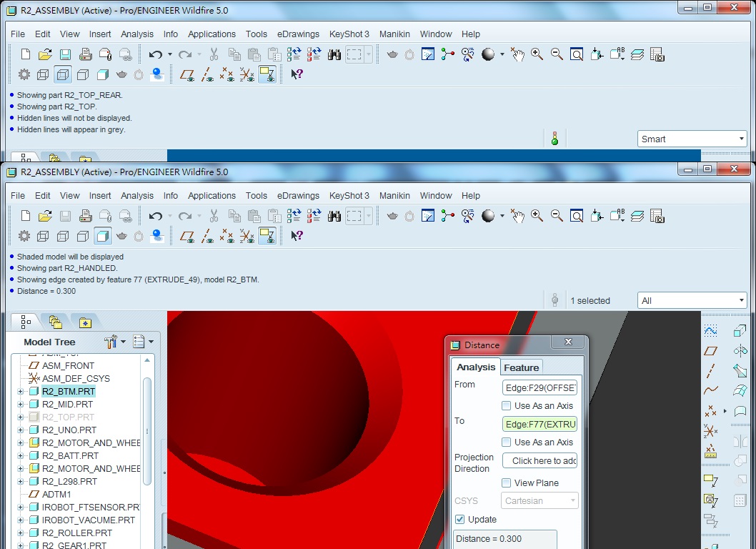The width and height of the screenshot is (756, 549).
Task: Print from the front window toolbar
Action: 85,216
